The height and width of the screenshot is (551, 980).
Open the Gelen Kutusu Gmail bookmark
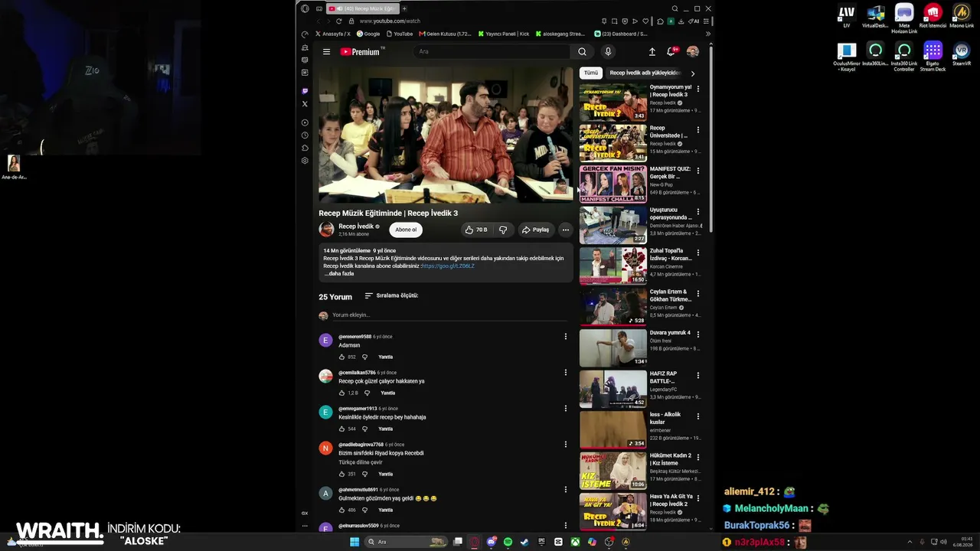click(445, 34)
